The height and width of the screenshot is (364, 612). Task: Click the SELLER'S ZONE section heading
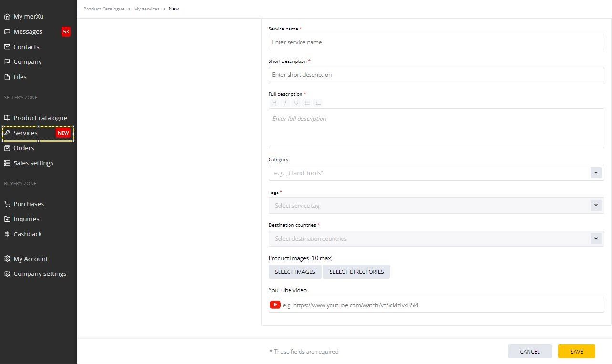tap(21, 97)
